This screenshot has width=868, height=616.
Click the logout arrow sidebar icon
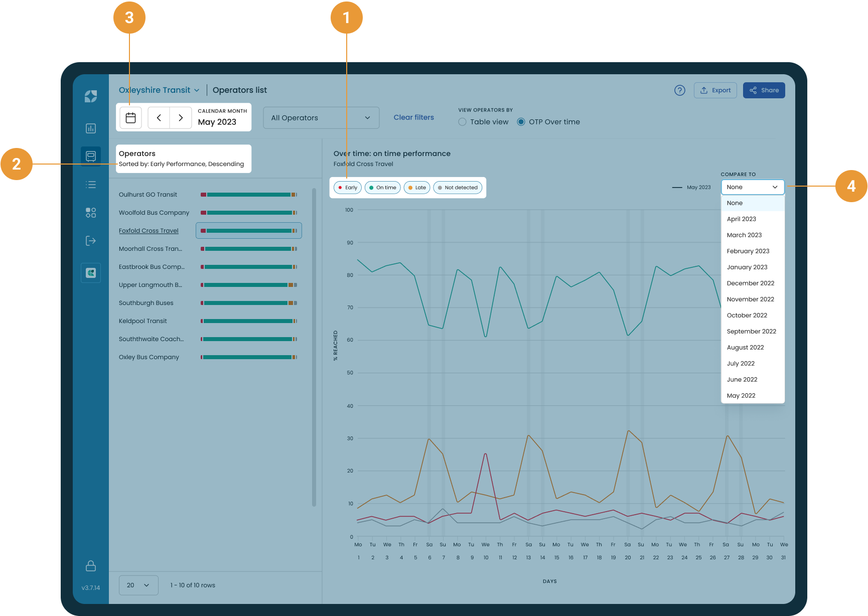pyautogui.click(x=91, y=241)
